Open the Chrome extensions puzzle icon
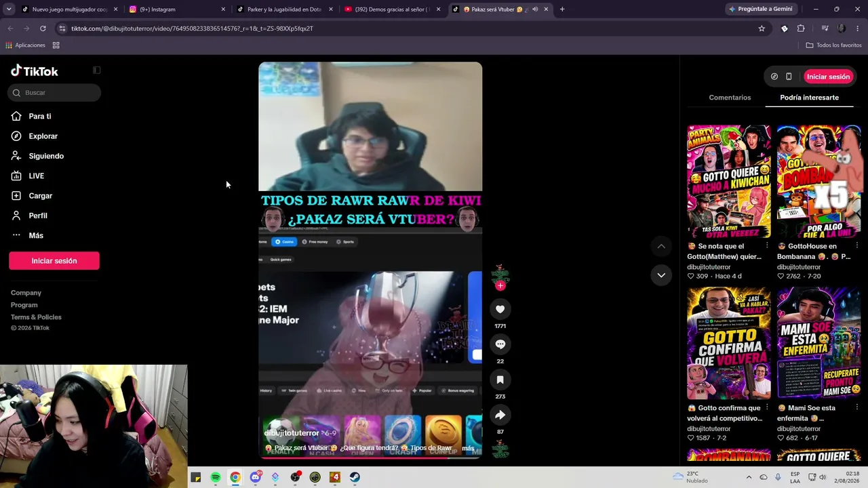 801,28
